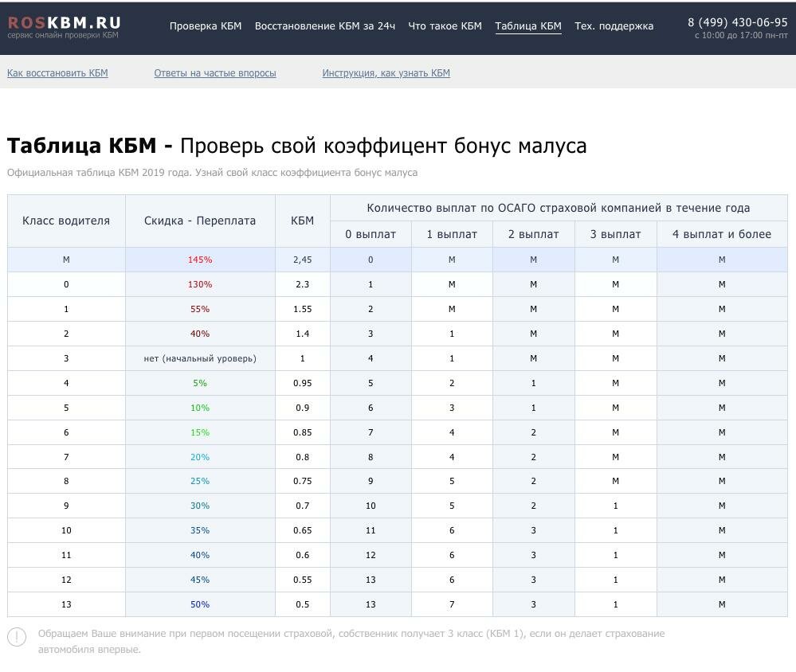This screenshot has width=796, height=672.
Task: Click the ROSKBM.RU logo
Action: [64, 23]
